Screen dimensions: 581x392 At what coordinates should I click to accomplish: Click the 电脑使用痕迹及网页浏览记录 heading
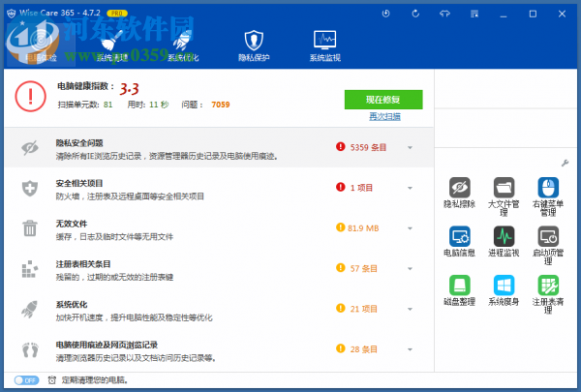tap(107, 345)
